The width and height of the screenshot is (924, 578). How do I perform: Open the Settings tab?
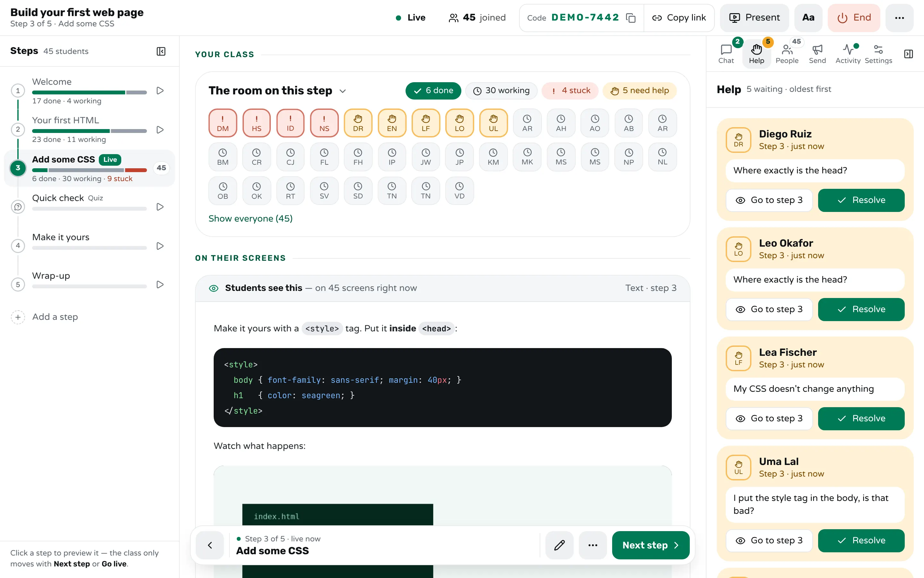coord(878,54)
